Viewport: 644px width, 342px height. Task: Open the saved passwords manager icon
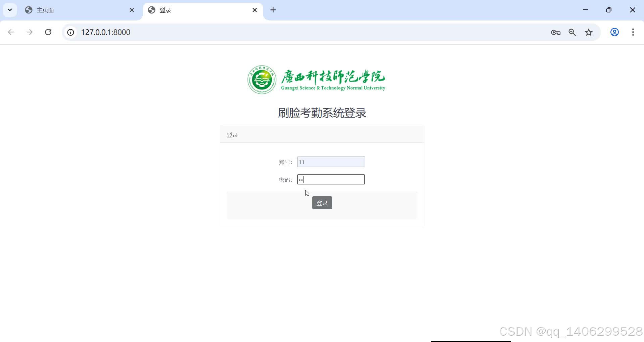coord(555,32)
